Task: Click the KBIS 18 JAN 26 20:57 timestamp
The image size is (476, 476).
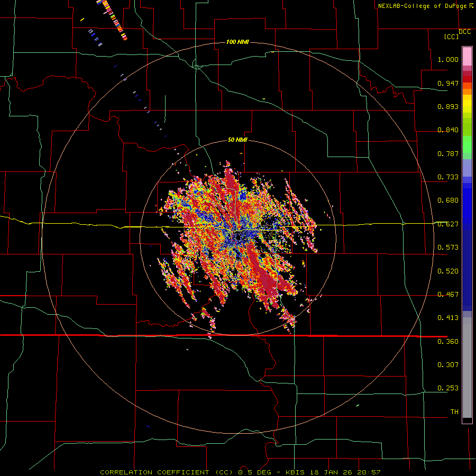Action: tap(333, 472)
